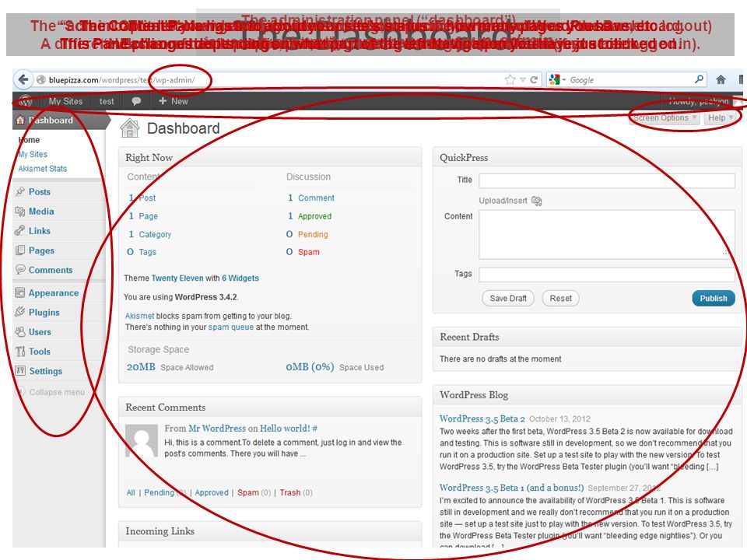The width and height of the screenshot is (747, 560).
Task: Open the 6 Widgets link
Action: click(240, 278)
